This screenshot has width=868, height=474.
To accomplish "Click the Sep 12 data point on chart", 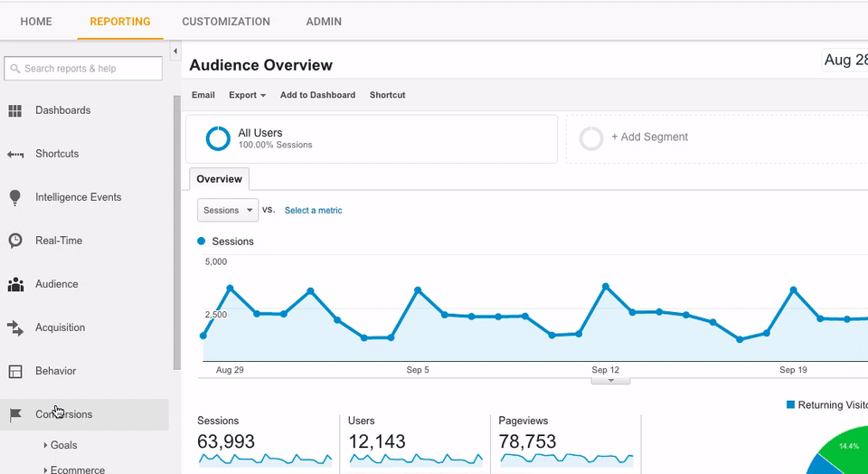I will (x=606, y=286).
